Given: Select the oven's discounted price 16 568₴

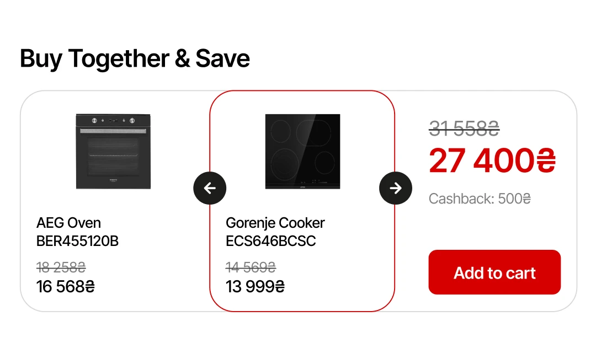Looking at the screenshot, I should click(65, 286).
